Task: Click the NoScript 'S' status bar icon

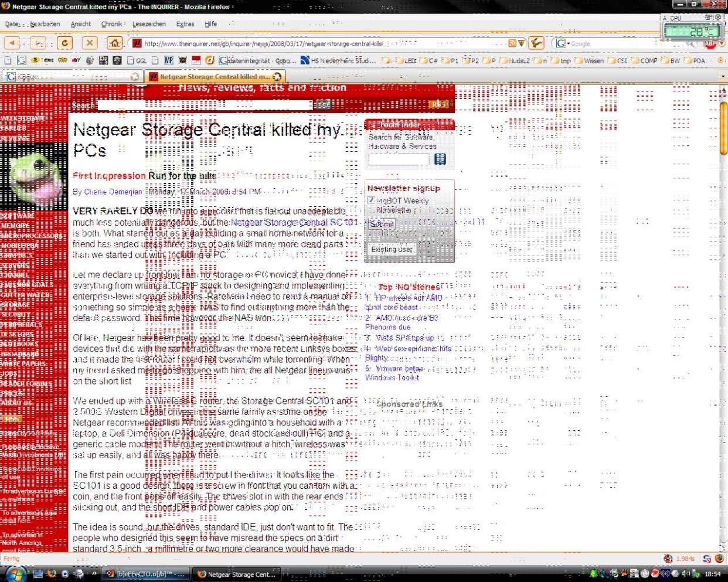Action: (x=707, y=559)
